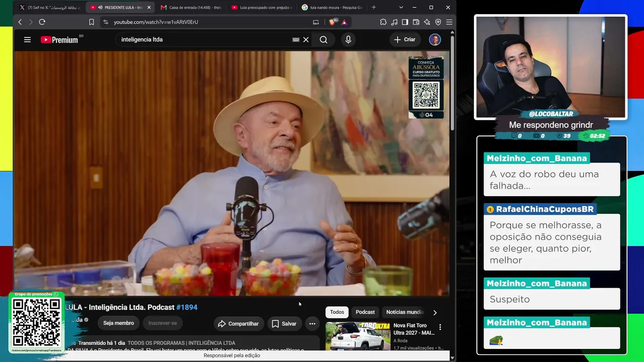Select the 'Notícias mundiais' filter chip

click(405, 312)
